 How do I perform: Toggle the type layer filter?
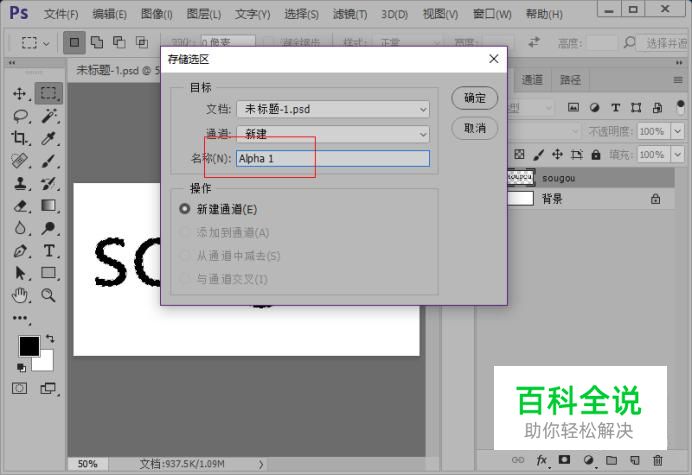click(x=615, y=107)
